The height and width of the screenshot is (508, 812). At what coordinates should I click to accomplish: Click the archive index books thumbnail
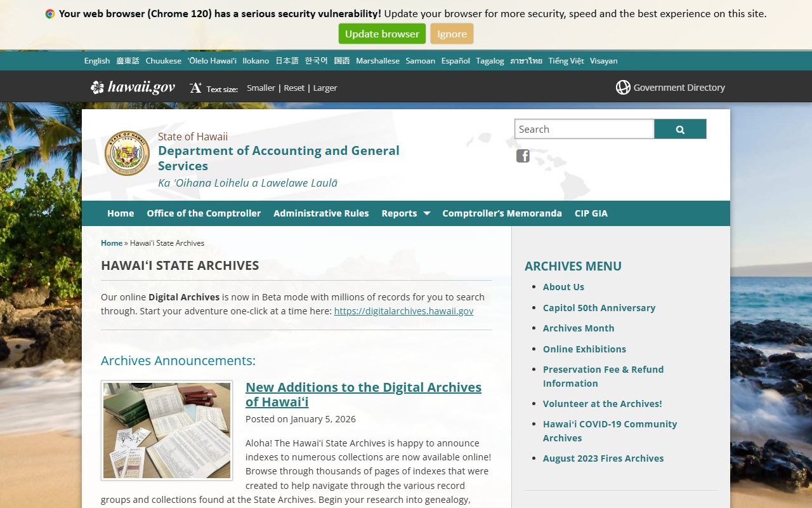tap(167, 430)
